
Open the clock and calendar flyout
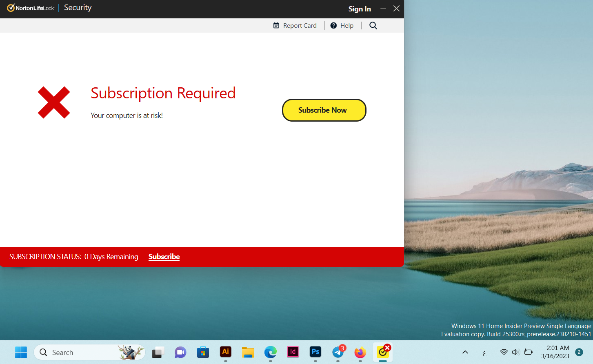[555, 352]
